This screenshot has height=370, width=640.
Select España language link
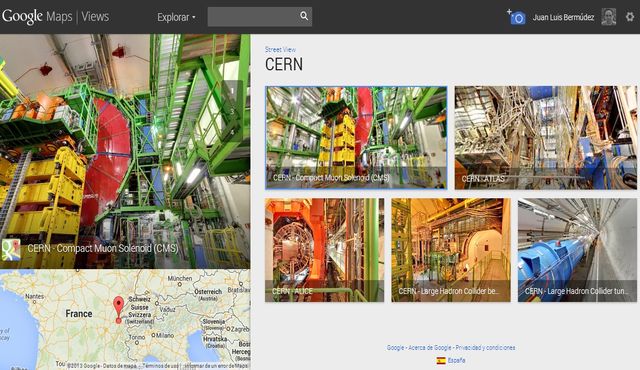coord(456,360)
